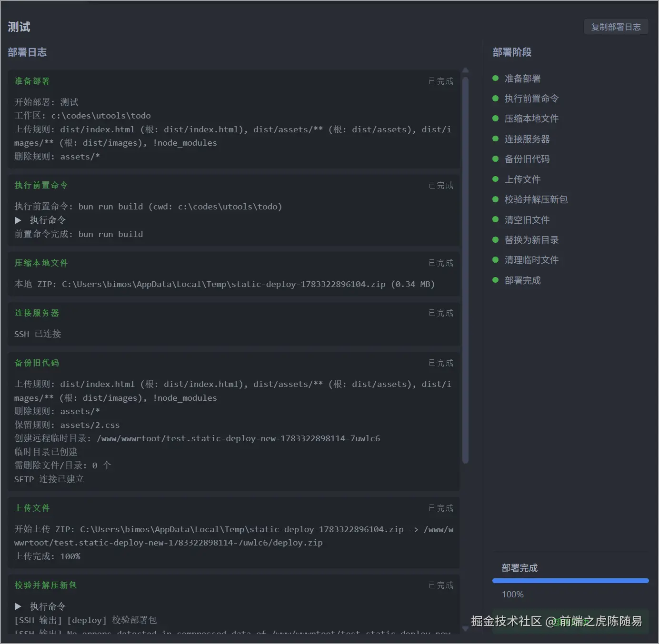Image resolution: width=659 pixels, height=644 pixels.
Task: Click the log scrollbar down arrow
Action: click(466, 629)
